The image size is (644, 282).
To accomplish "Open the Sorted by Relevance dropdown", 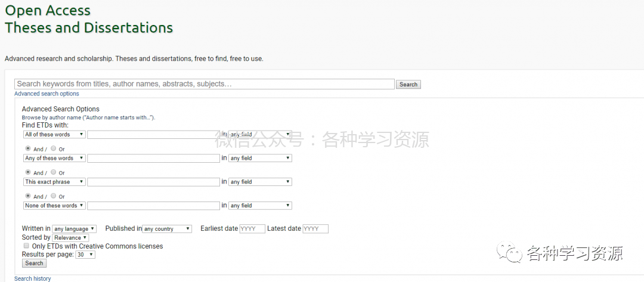I will 70,238.
